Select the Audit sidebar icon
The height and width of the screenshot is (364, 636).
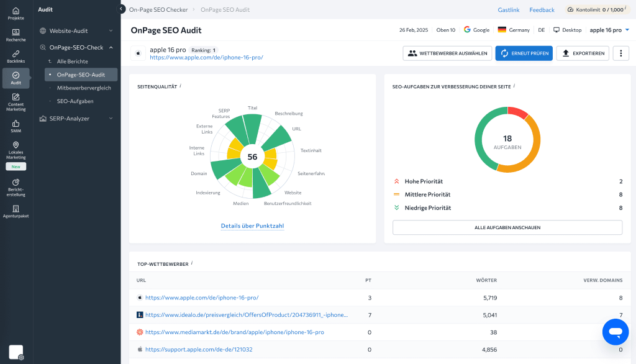pos(16,78)
